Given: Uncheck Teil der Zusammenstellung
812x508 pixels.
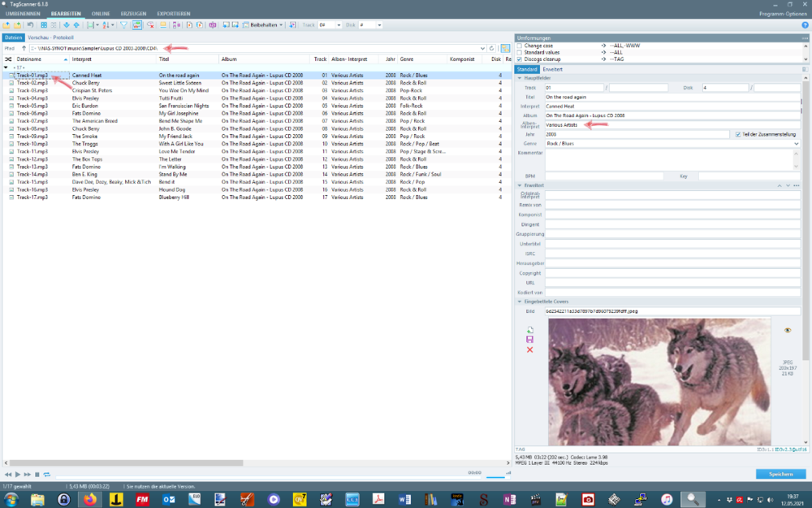Looking at the screenshot, I should [738, 133].
